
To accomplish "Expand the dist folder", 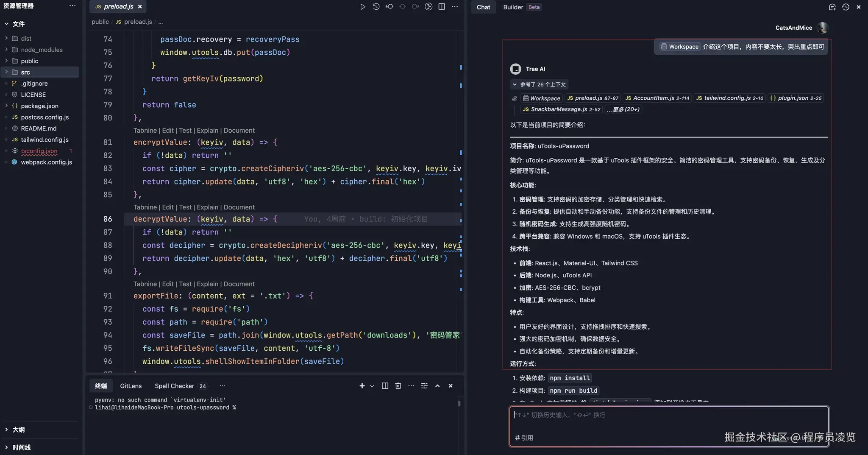I will tap(6, 38).
